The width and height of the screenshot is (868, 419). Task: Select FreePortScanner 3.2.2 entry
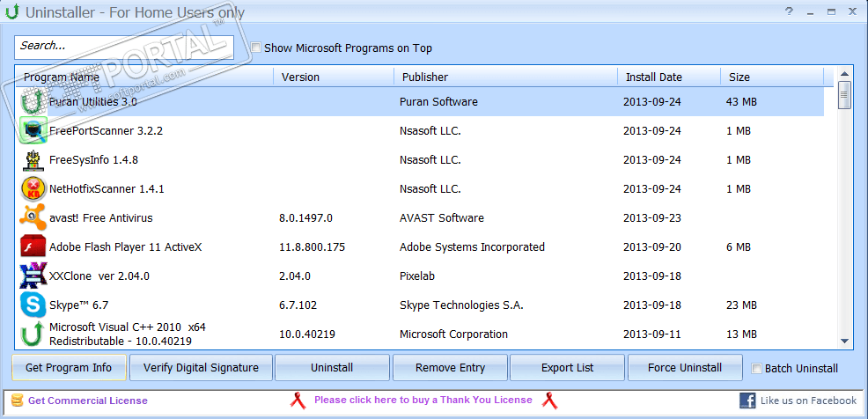point(106,130)
